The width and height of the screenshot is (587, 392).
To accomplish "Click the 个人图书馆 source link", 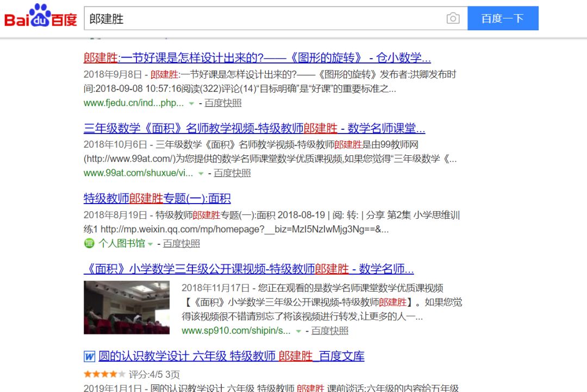I will [x=122, y=243].
